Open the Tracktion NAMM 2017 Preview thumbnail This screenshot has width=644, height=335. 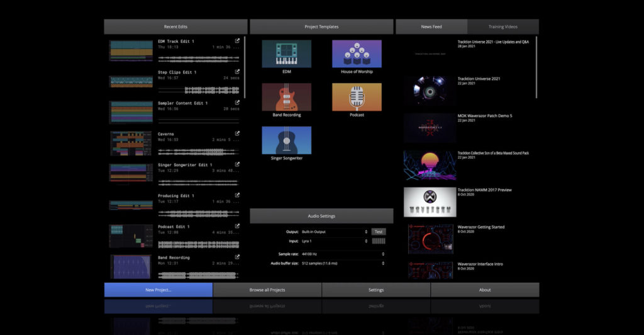(x=429, y=202)
